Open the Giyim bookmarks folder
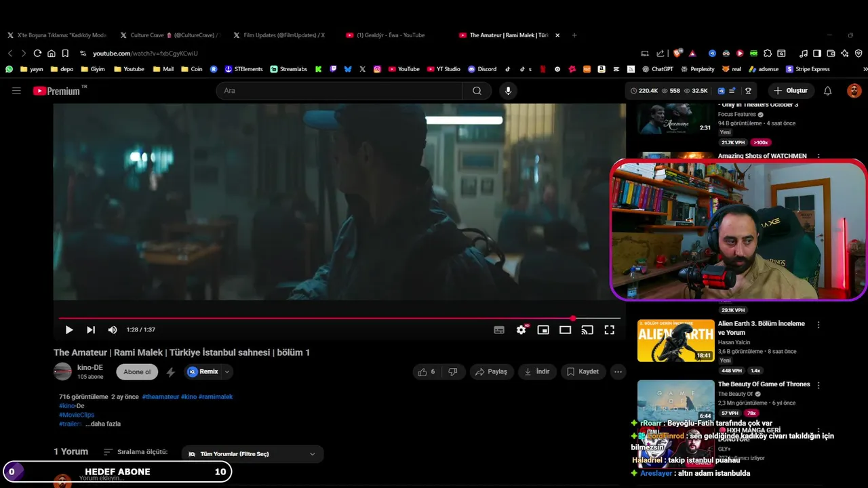868x488 pixels. tap(92, 69)
